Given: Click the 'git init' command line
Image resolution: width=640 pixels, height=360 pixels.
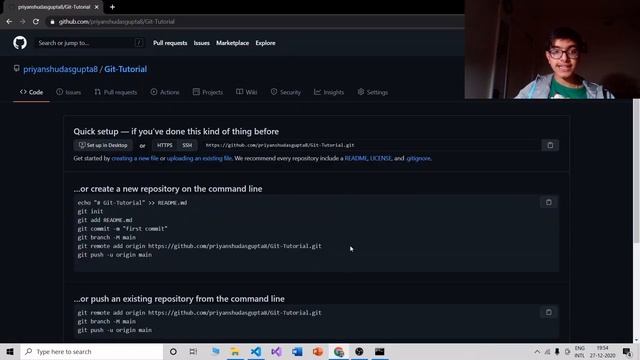Looking at the screenshot, I should point(90,211).
